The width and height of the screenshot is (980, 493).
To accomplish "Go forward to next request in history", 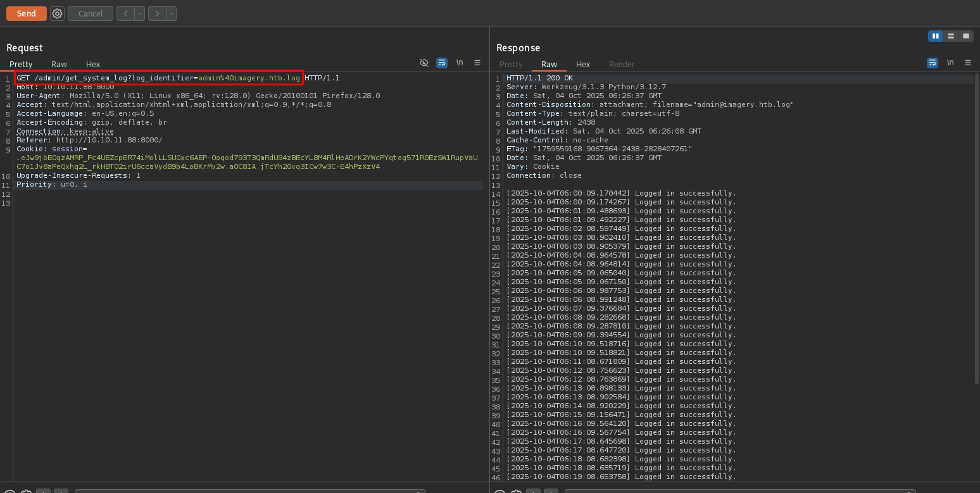I will pyautogui.click(x=156, y=13).
